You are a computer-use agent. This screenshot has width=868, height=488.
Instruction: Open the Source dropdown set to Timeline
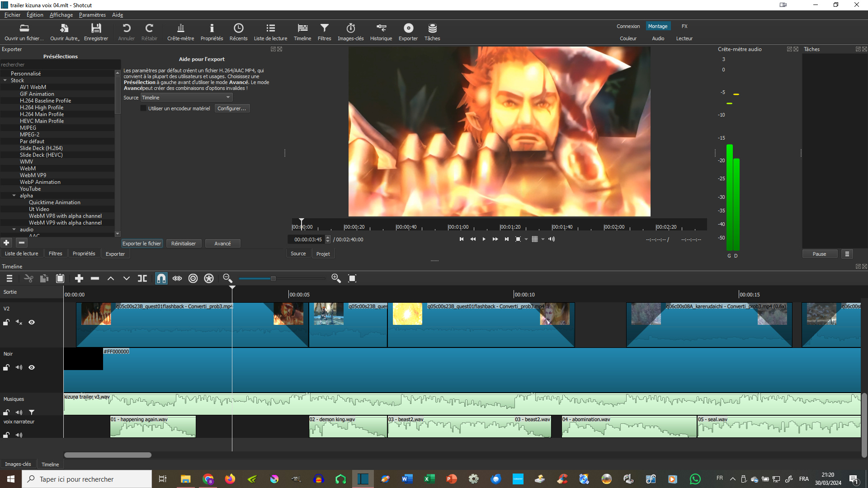[186, 98]
